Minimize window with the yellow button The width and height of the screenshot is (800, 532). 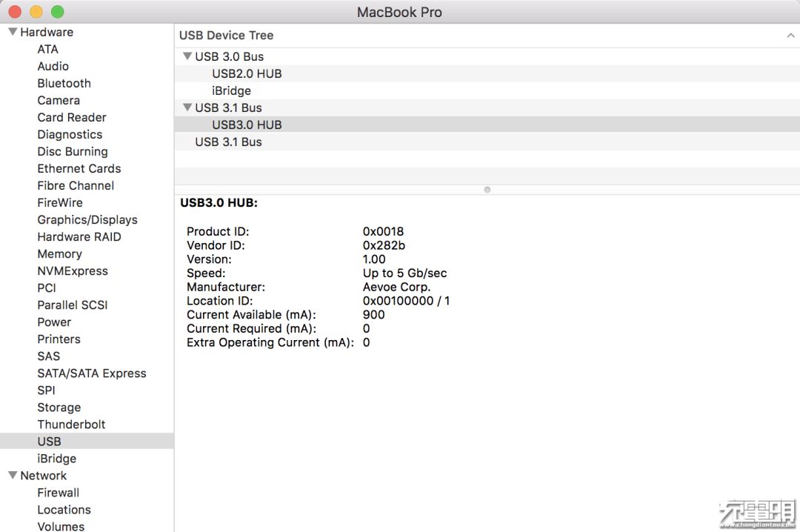pyautogui.click(x=36, y=11)
